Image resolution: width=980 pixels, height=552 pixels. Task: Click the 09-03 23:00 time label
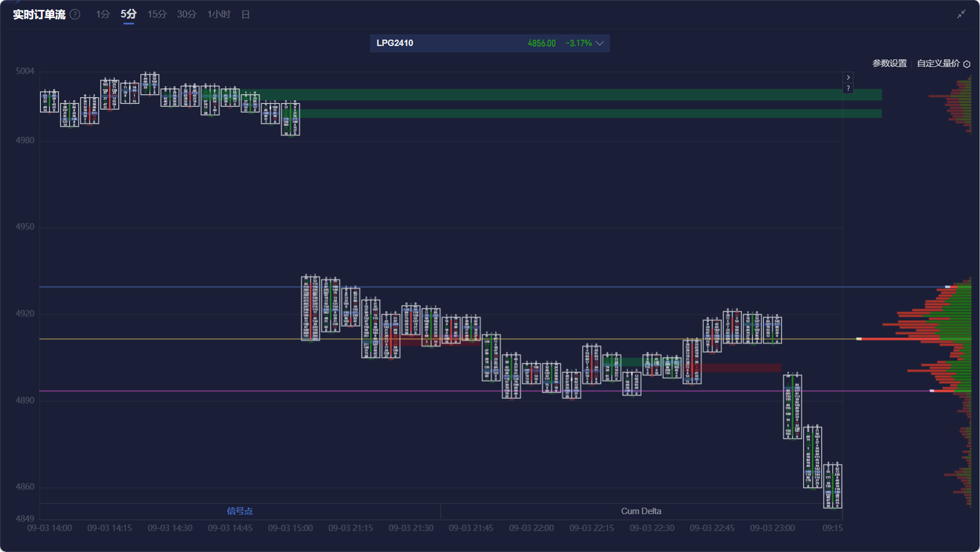tap(773, 528)
